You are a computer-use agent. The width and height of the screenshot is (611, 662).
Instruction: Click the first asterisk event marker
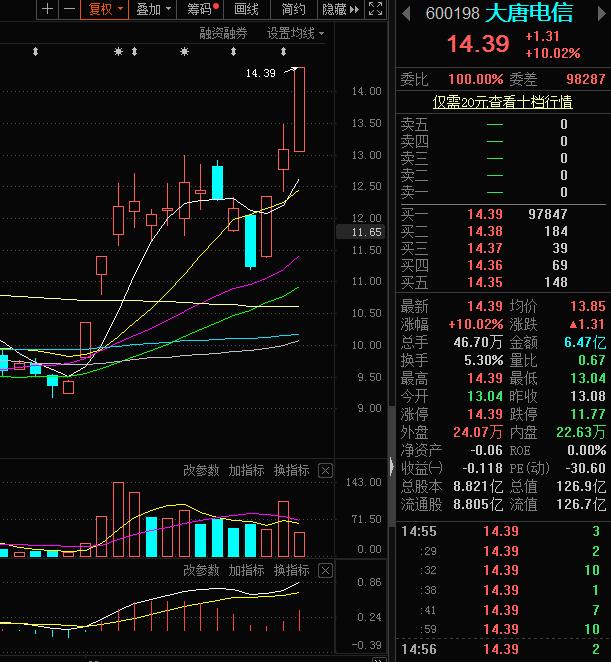click(x=119, y=52)
